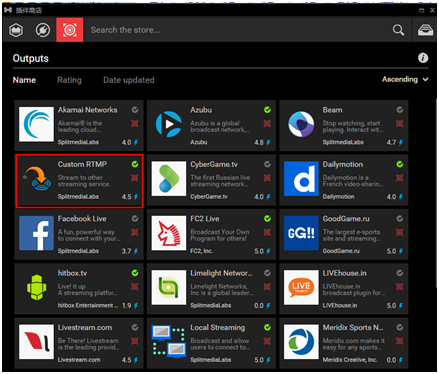Select the red Outputs category icon
Image resolution: width=439 pixels, height=374 pixels.
[70, 30]
